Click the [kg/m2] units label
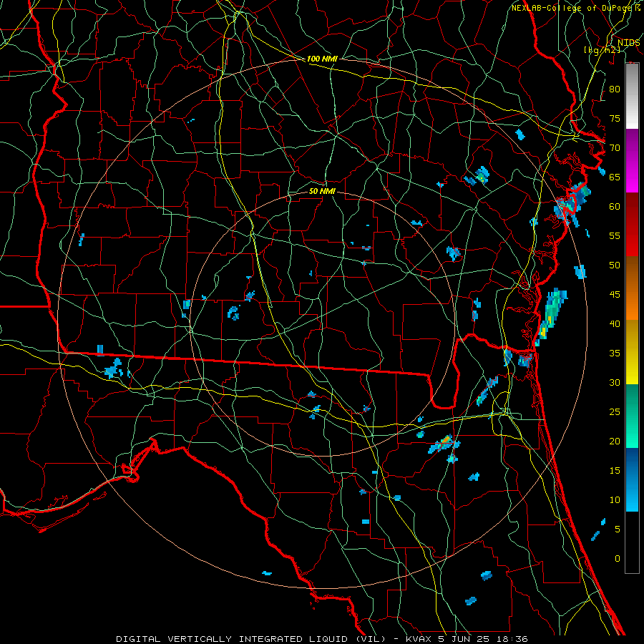The image size is (644, 644). 602,49
